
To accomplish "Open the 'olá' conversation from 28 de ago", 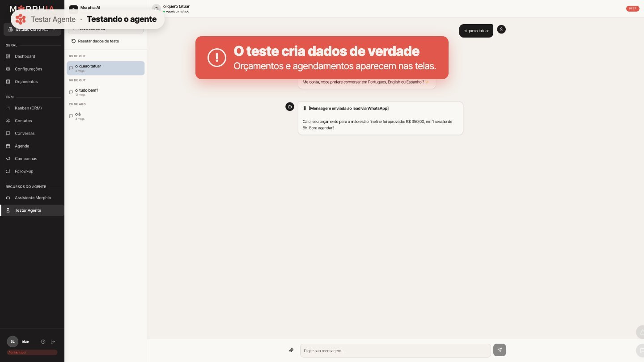I will 106,116.
